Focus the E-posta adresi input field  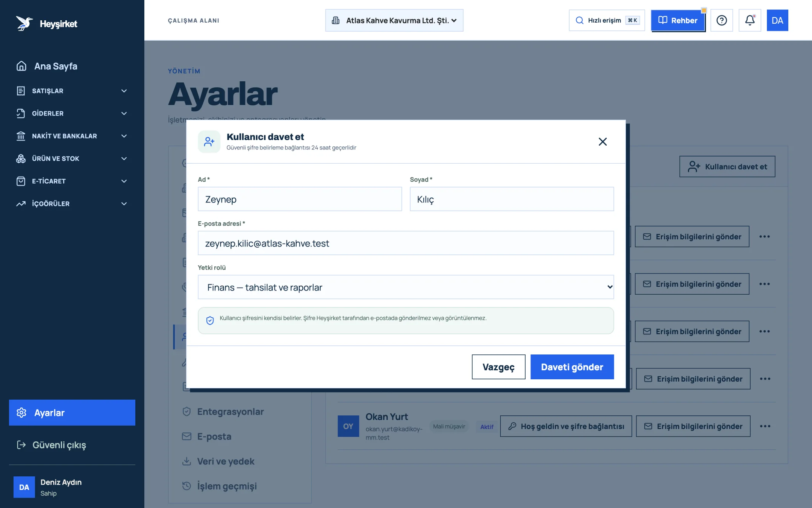tap(406, 243)
